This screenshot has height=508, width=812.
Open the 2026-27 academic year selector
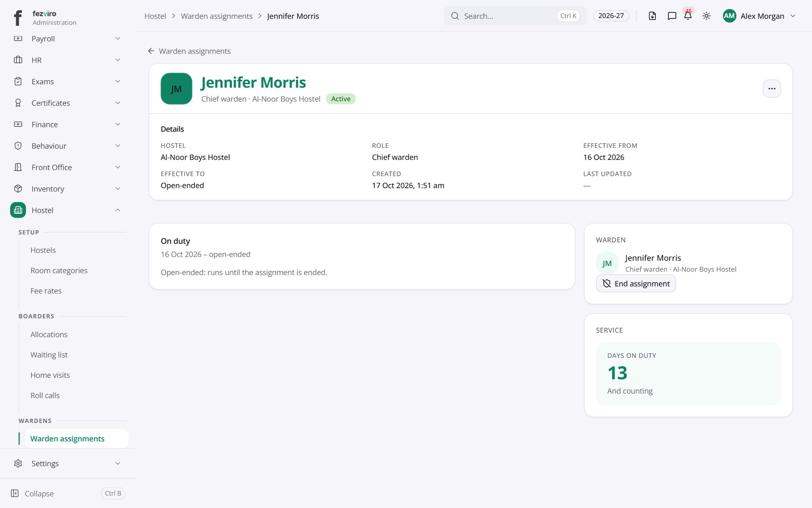[611, 16]
